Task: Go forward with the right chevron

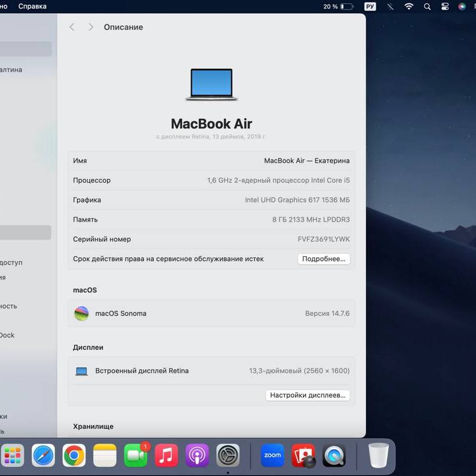Action: [x=90, y=27]
